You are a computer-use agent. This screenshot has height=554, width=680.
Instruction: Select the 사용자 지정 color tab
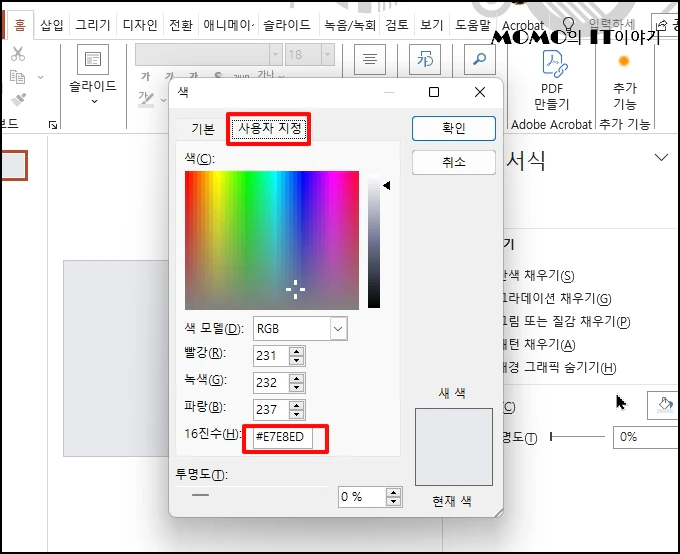point(269,129)
